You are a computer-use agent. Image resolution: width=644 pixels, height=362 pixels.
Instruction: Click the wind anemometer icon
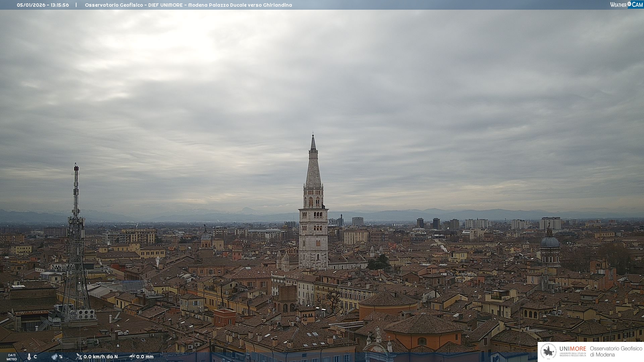click(79, 357)
